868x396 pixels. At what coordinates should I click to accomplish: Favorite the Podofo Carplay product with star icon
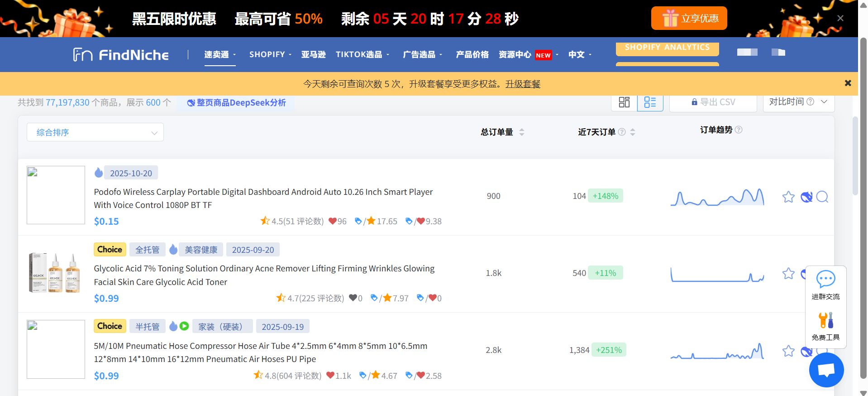(788, 197)
